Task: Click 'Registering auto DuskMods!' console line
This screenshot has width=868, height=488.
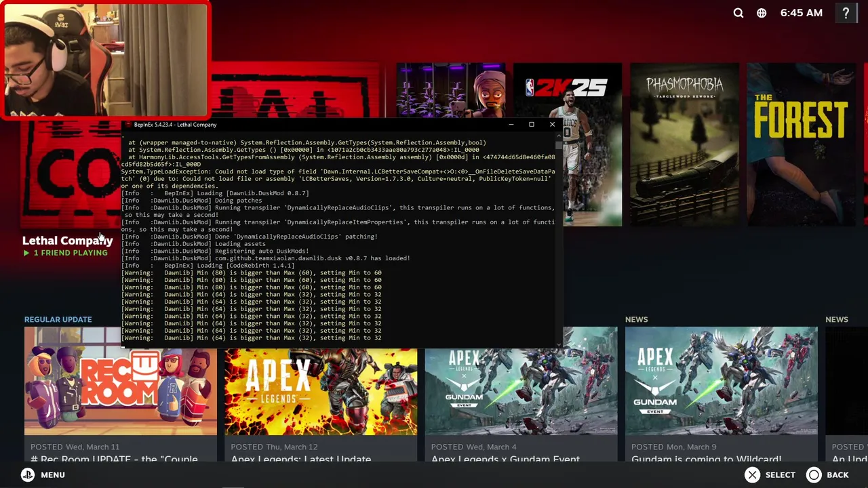Action: pos(215,251)
